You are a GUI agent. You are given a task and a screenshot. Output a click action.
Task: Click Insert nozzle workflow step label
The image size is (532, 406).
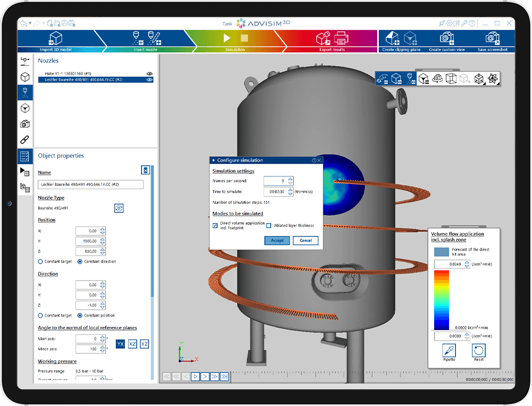coord(146,49)
